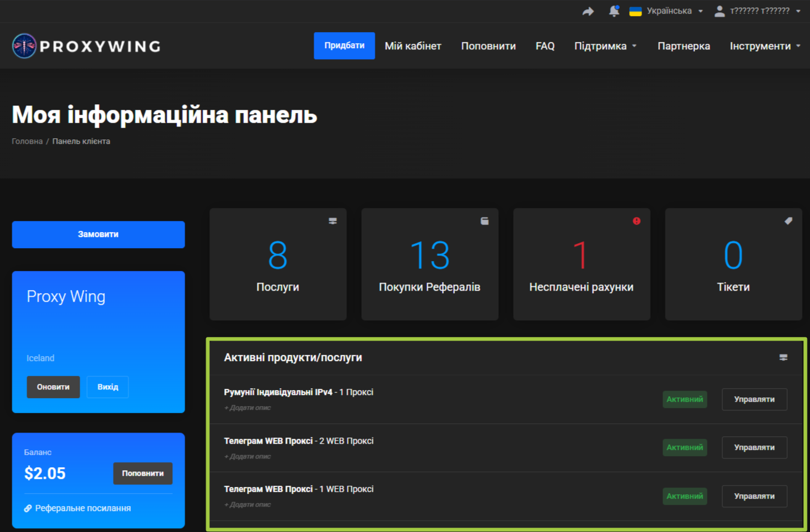
Task: Manage Телеграм WEB Проксі with 2 WEB Проксі
Action: click(x=754, y=447)
